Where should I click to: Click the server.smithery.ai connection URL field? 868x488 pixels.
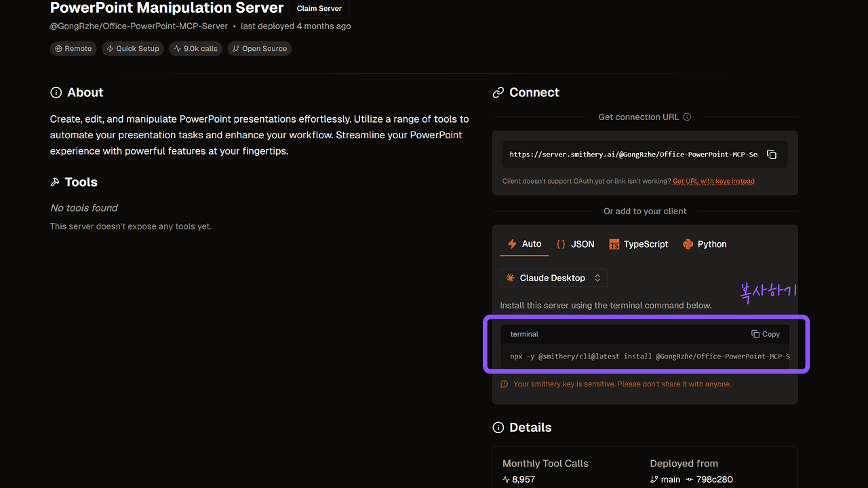coord(644,155)
